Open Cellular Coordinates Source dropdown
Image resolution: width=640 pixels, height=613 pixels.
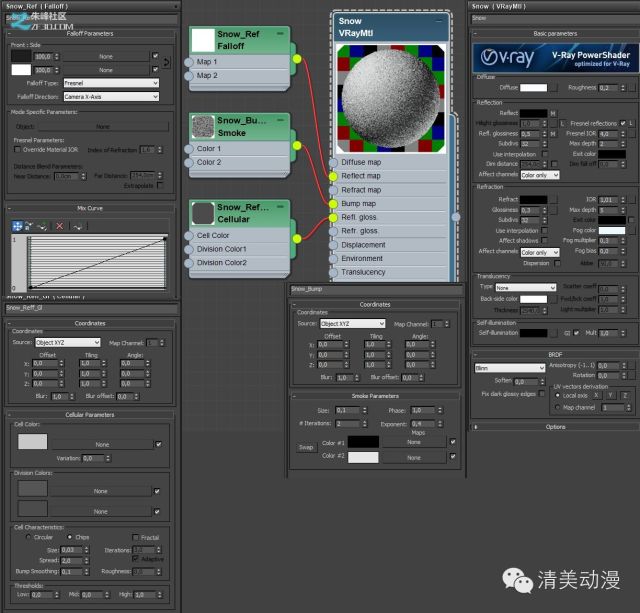click(x=68, y=342)
